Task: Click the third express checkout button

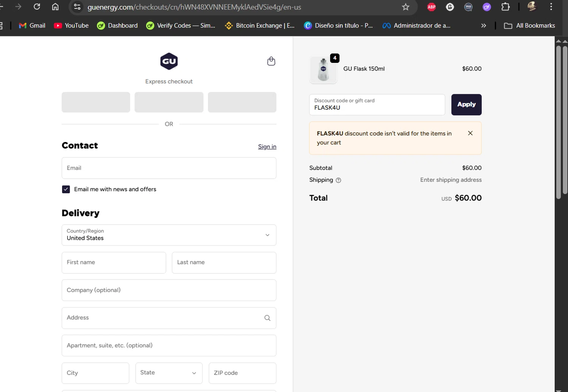Action: (x=242, y=102)
